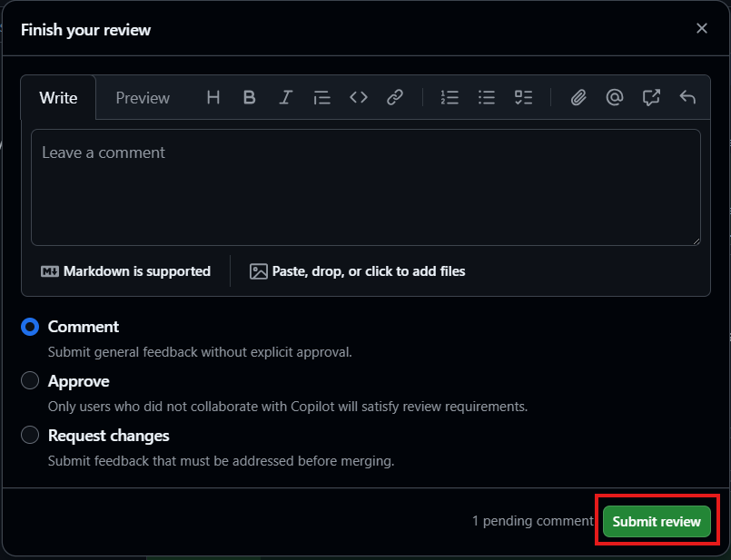The height and width of the screenshot is (560, 731).
Task: Choose the Approve radio option
Action: 30,381
